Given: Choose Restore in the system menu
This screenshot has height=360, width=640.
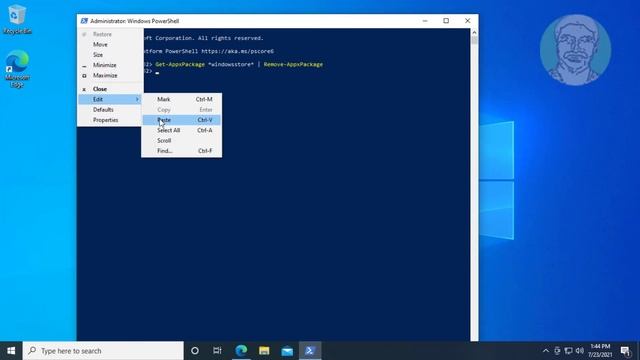Looking at the screenshot, I should click(x=110, y=34).
